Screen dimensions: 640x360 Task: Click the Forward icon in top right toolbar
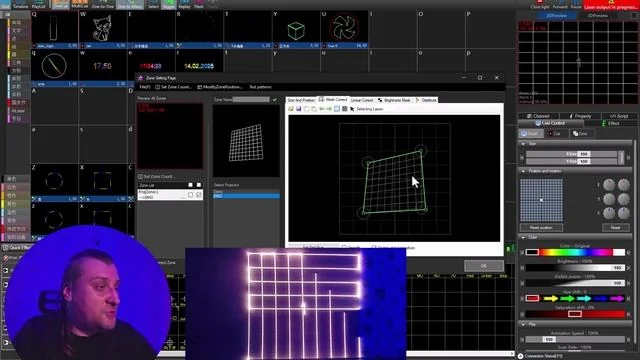(x=560, y=4)
